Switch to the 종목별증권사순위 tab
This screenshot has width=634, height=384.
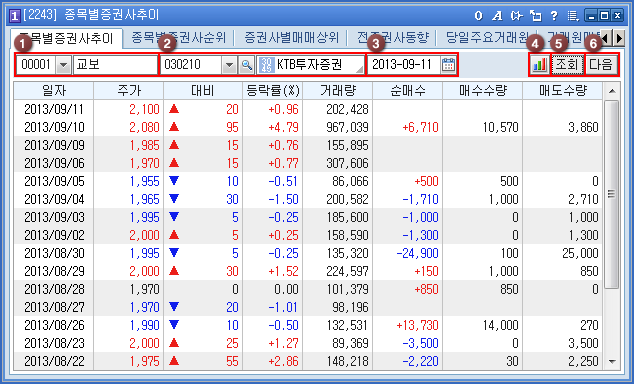[178, 38]
